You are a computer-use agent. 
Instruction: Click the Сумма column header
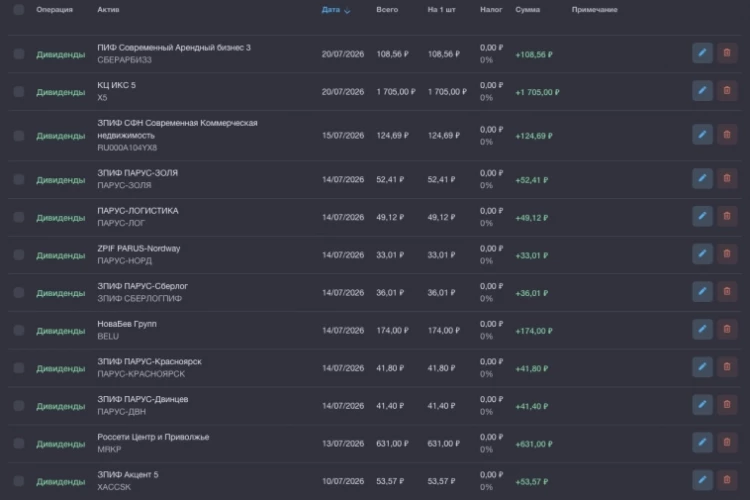528,10
